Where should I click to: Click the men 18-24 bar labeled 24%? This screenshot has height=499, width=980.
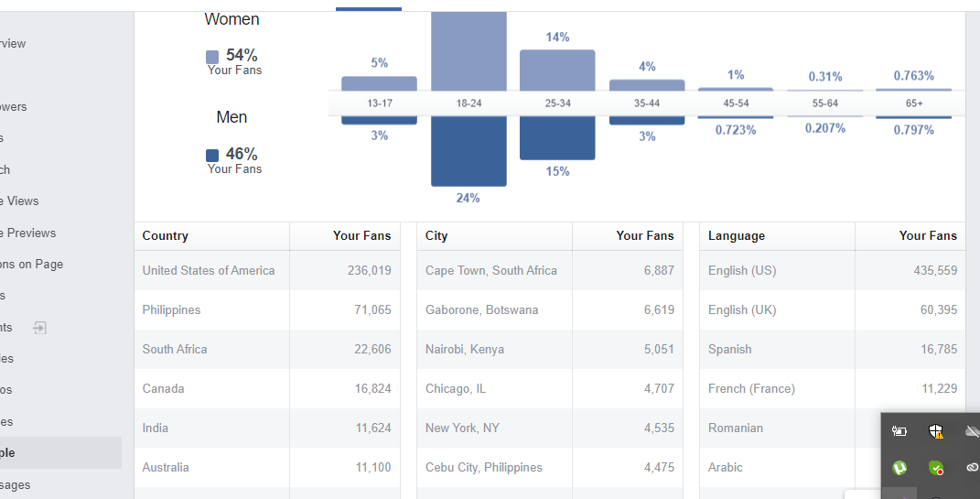[x=468, y=151]
